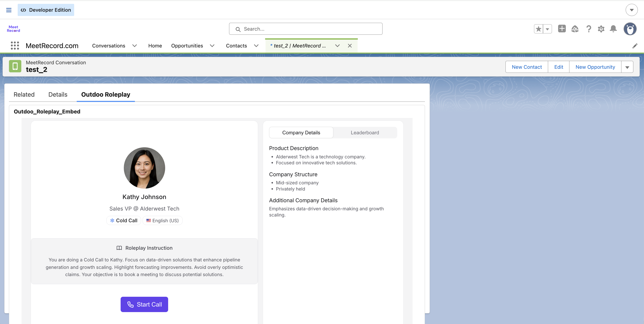Open the Notifications bell icon

(613, 29)
